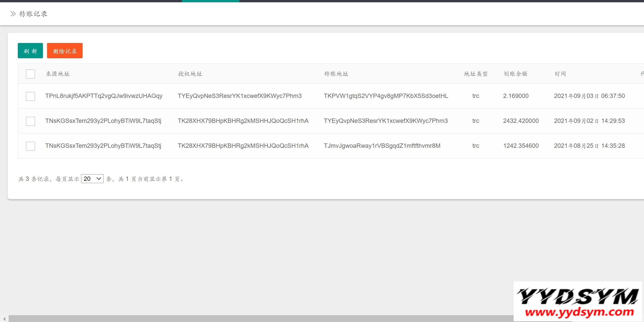The image size is (644, 322).
Task: Click the YYDSYM watermark logo
Action: [x=577, y=297]
